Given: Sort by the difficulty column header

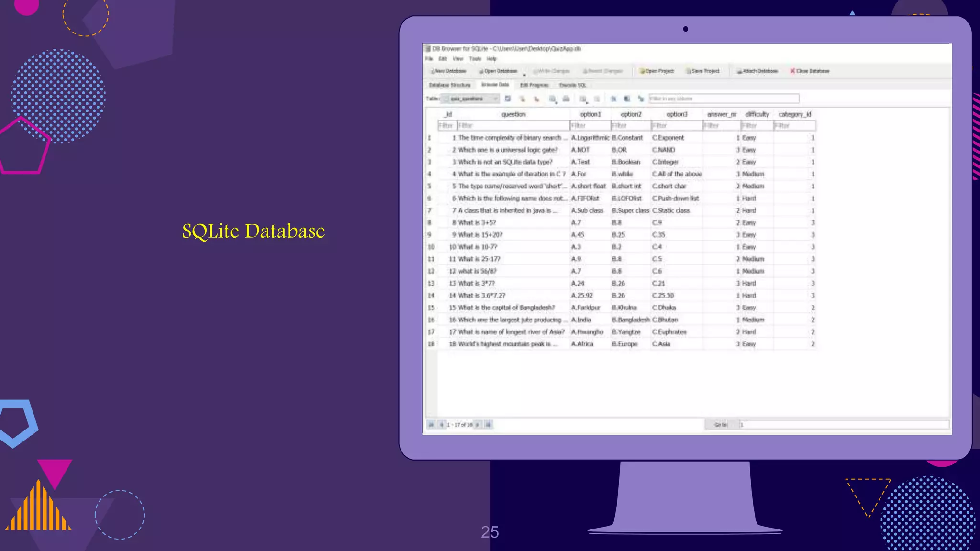Looking at the screenshot, I should [757, 114].
